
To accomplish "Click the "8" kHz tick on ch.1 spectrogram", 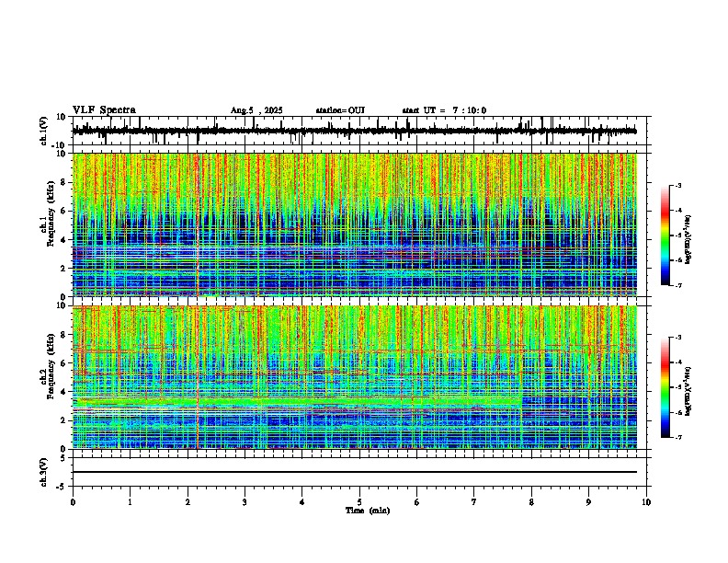I will 64,182.
